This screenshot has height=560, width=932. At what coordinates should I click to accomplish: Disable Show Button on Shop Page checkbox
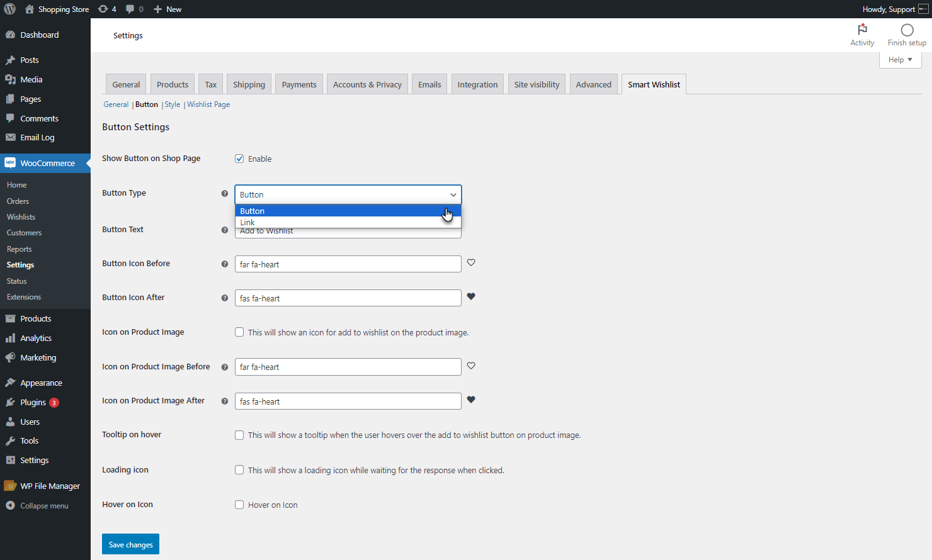tap(239, 159)
